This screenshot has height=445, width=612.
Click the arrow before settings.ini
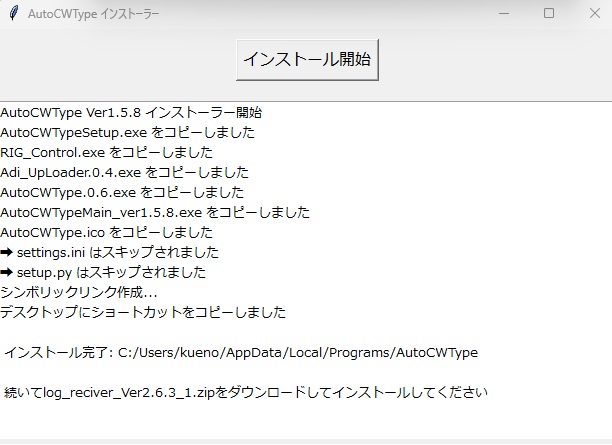7,252
